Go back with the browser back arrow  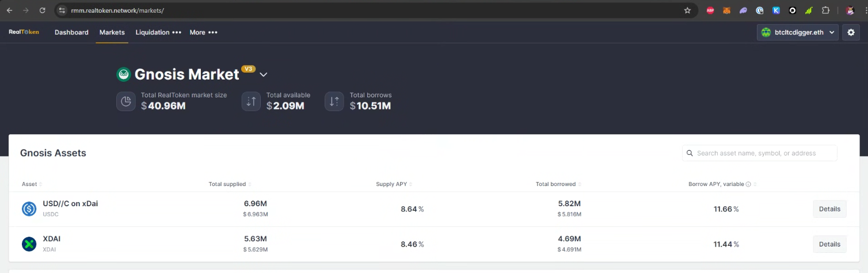9,10
